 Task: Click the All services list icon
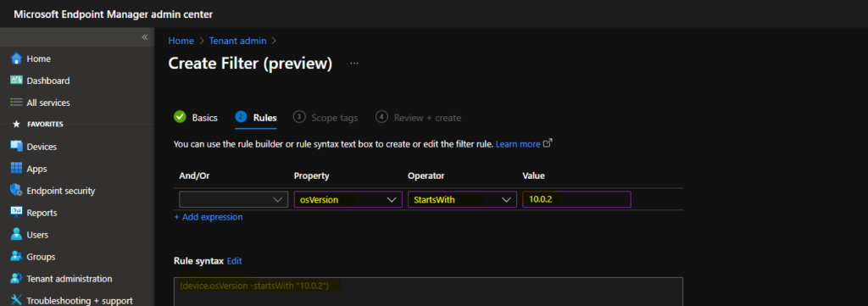[x=16, y=103]
